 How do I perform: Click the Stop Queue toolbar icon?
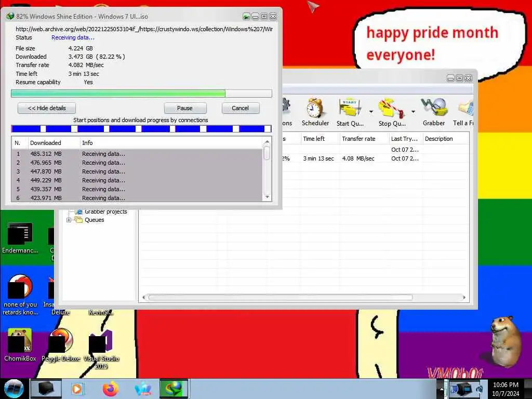pos(392,112)
